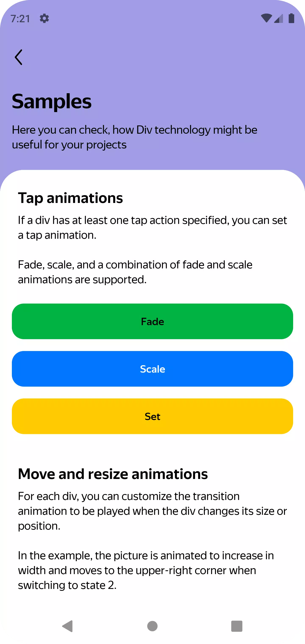
Task: Tap the Wi-Fi status icon
Action: [x=266, y=18]
